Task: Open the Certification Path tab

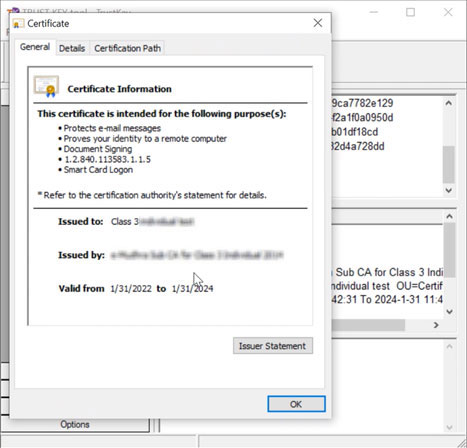Action: tap(127, 48)
